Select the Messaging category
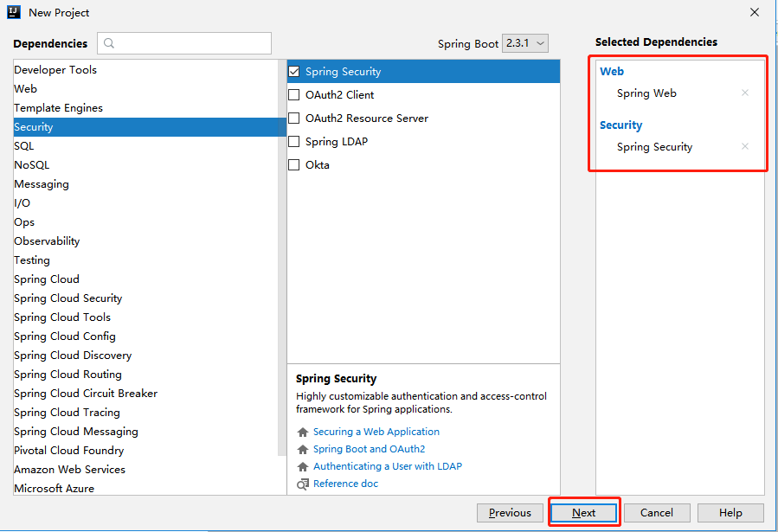 point(145,184)
